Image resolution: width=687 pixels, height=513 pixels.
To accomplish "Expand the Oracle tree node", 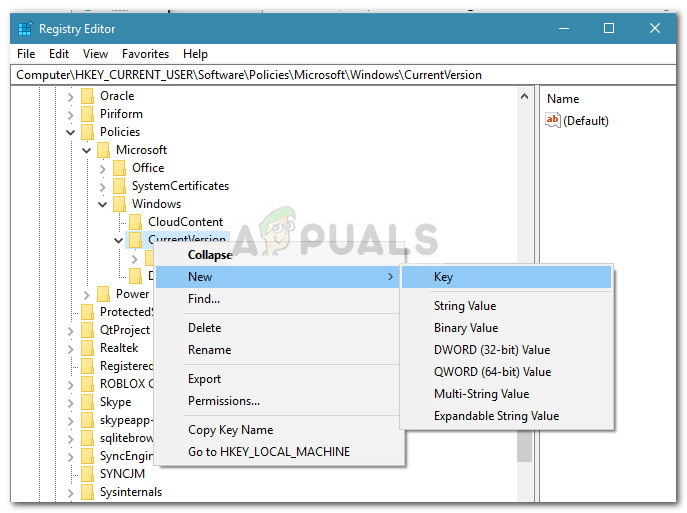I will click(x=70, y=96).
